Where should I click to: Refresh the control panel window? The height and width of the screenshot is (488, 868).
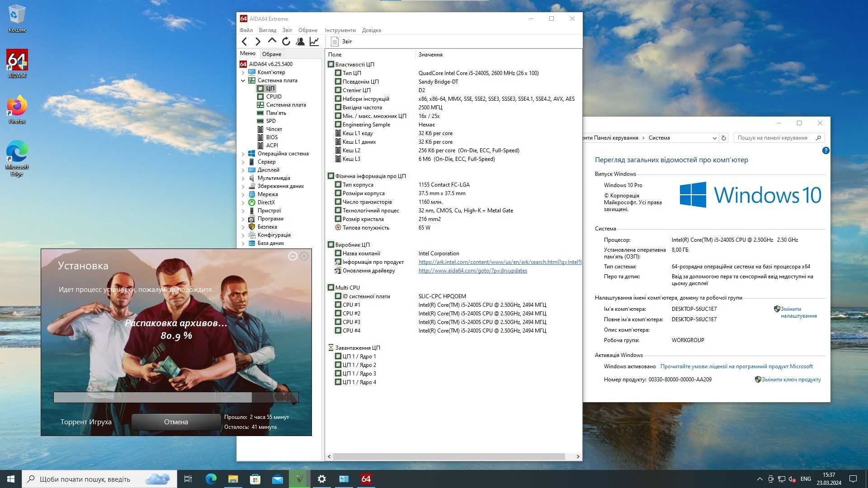(x=724, y=138)
